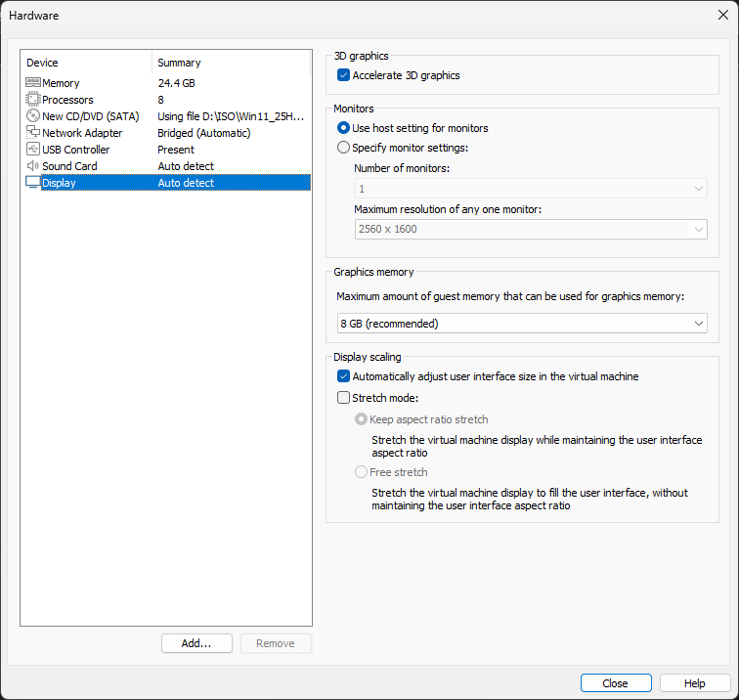
Task: Open the graphics memory dropdown
Action: coord(522,324)
